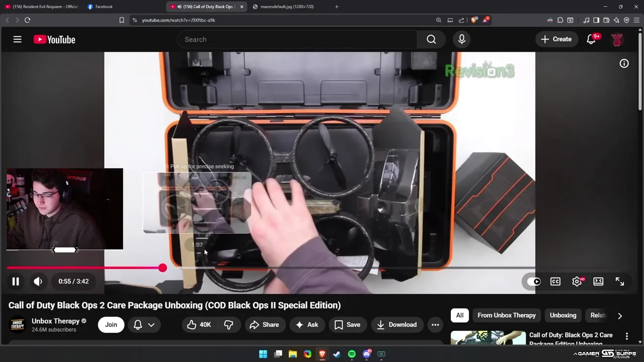Open the YouTube notifications bell

pos(592,39)
